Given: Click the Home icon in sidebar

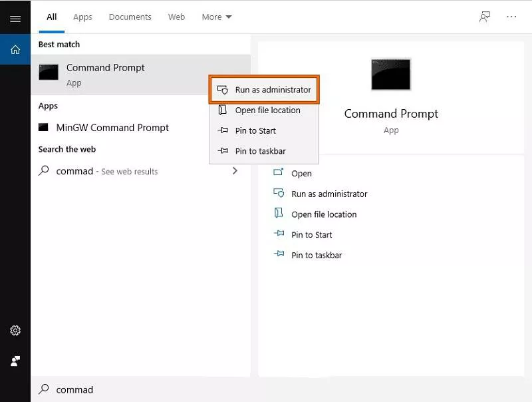Looking at the screenshot, I should 15,50.
